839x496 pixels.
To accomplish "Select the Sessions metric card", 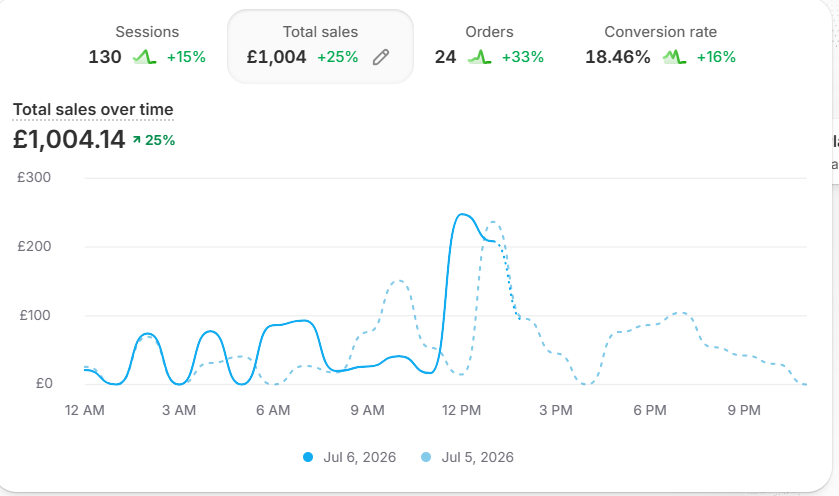I will 147,46.
